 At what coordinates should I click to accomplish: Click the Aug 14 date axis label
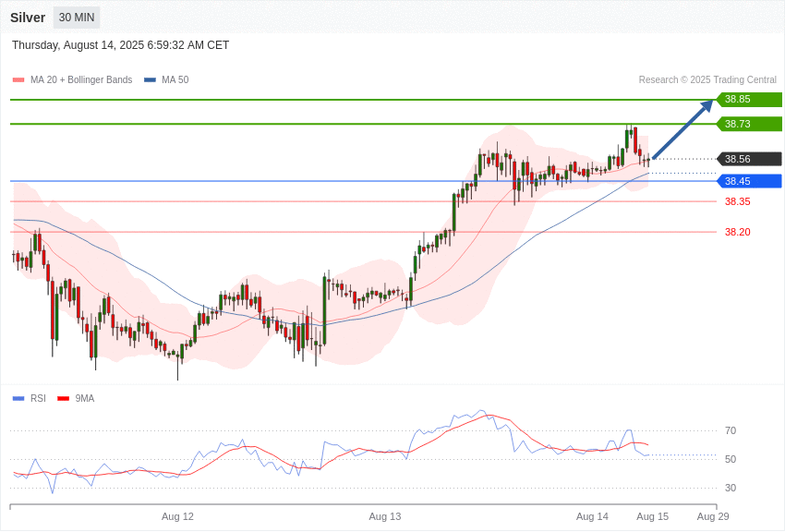pyautogui.click(x=592, y=516)
